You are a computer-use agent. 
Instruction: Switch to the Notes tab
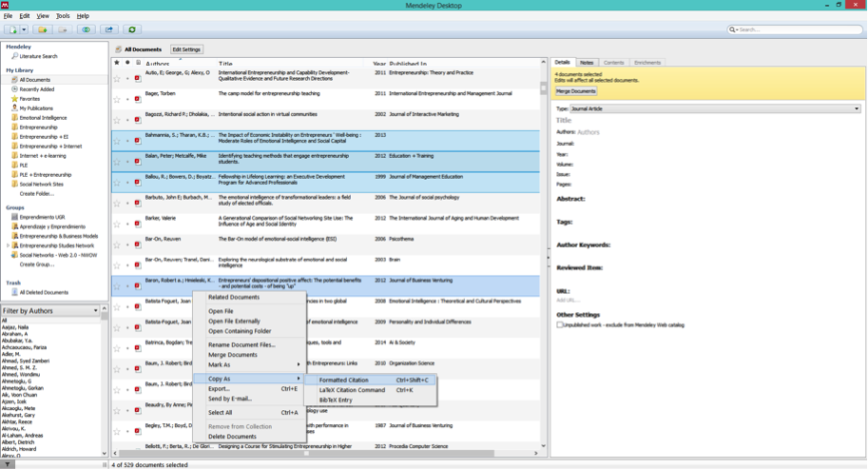pyautogui.click(x=587, y=63)
